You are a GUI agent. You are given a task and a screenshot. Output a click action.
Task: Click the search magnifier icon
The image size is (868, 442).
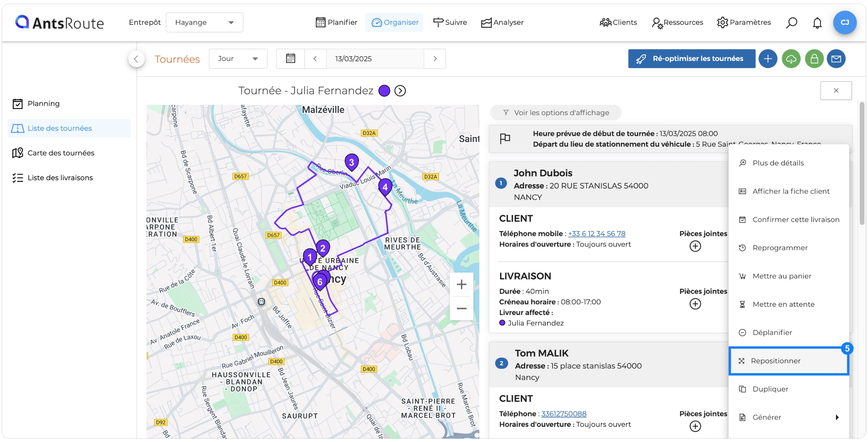tap(791, 23)
